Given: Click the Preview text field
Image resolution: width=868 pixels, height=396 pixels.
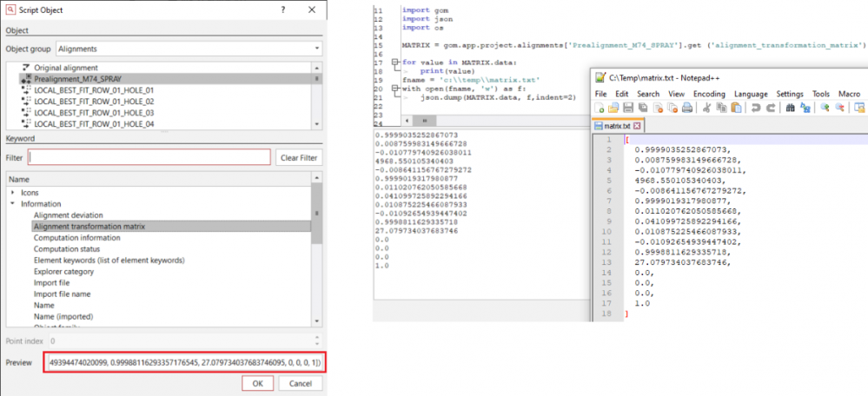Looking at the screenshot, I should tap(185, 363).
